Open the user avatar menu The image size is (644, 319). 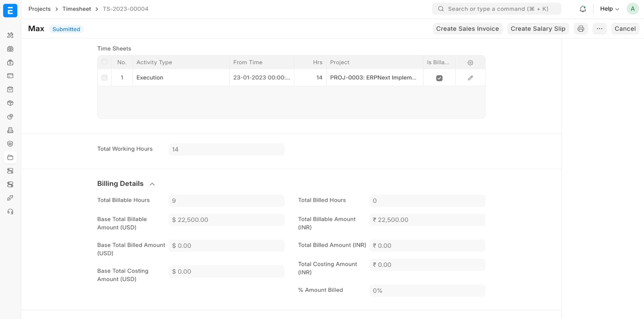click(x=632, y=9)
